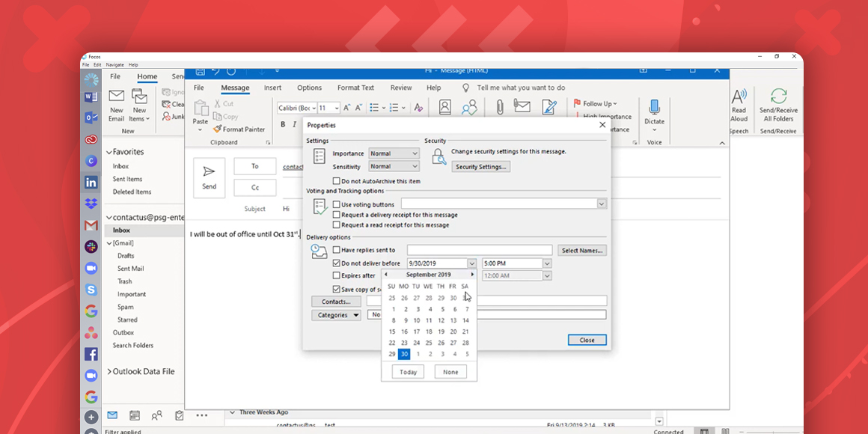The height and width of the screenshot is (434, 868).
Task: Open the Follow Up dropdown
Action: coord(595,103)
